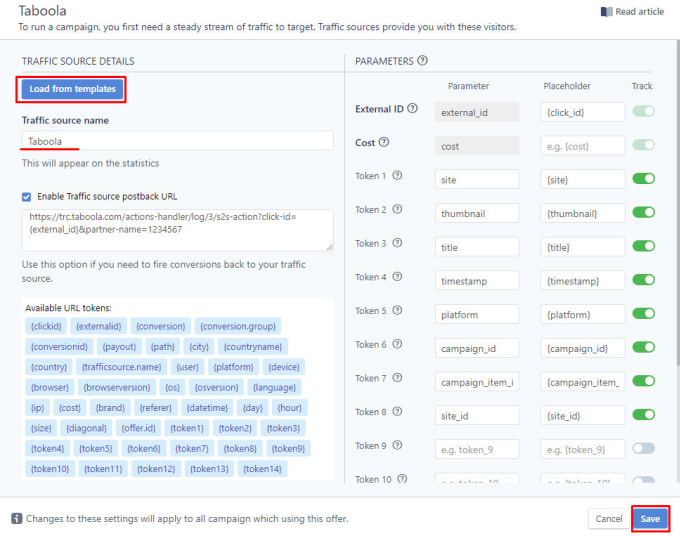Image resolution: width=680 pixels, height=536 pixels.
Task: Cancel the traffic source dialog
Action: click(608, 519)
